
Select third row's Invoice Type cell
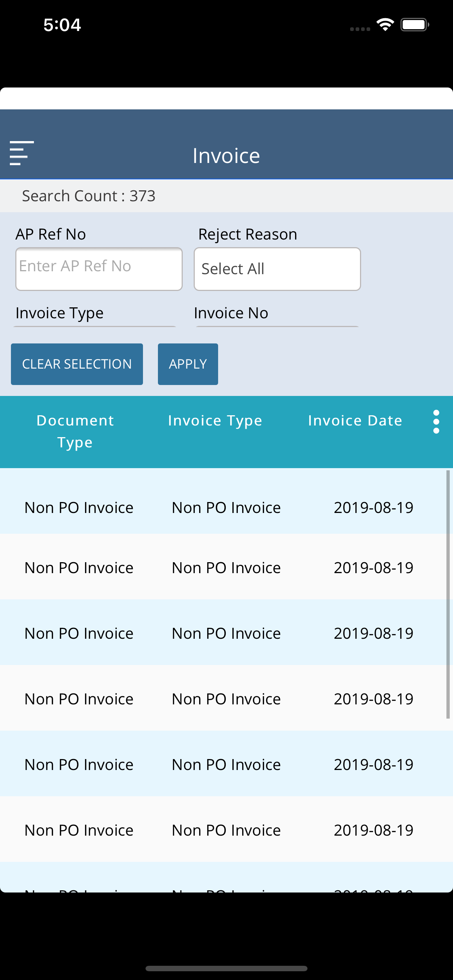(x=226, y=633)
